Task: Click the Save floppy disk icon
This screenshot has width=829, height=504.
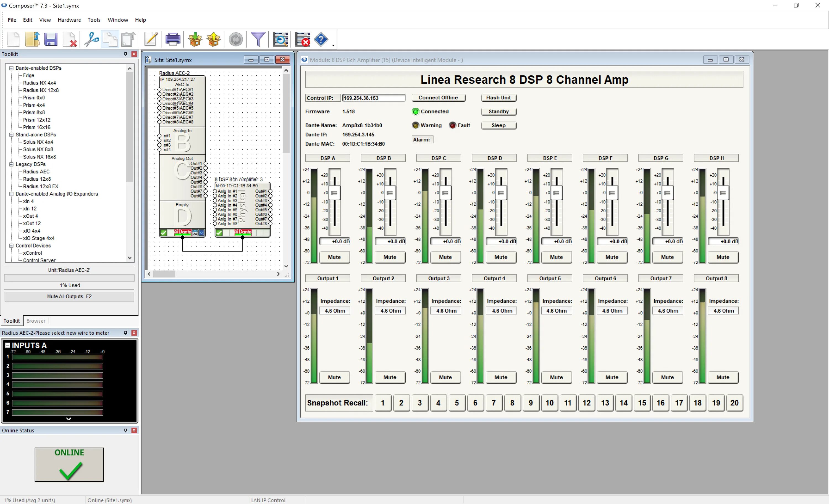Action: coord(51,39)
